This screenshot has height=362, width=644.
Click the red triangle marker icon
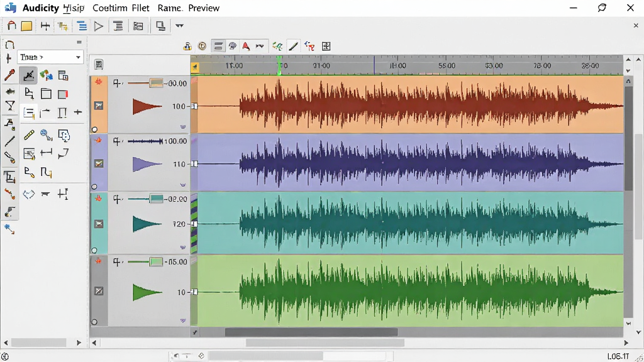pyautogui.click(x=246, y=46)
